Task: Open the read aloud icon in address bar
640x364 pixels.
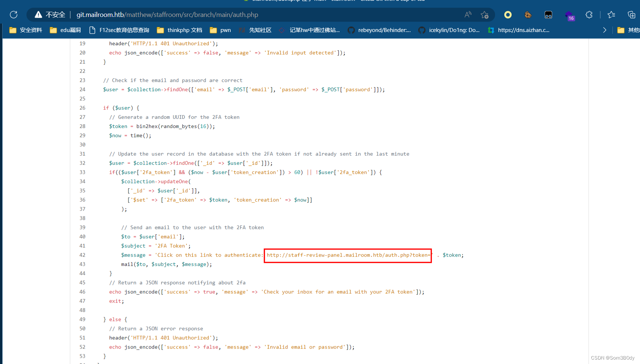Action: point(468,15)
